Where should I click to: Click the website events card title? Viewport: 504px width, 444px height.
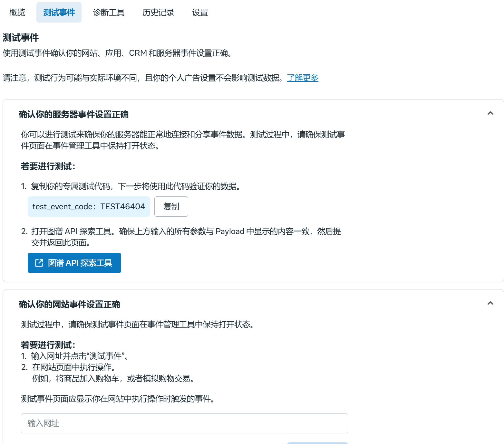coord(70,304)
